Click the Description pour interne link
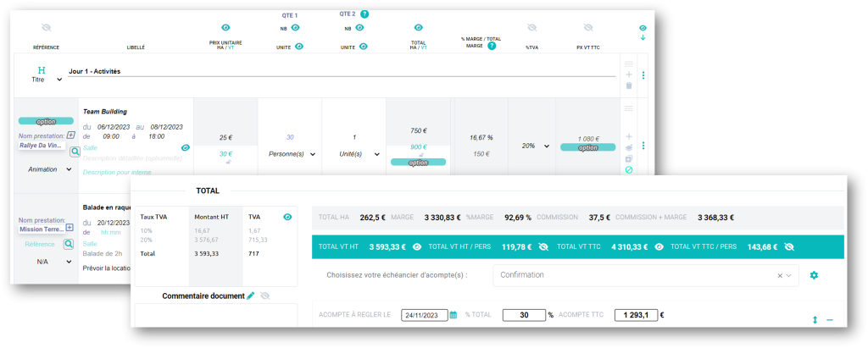This screenshot has height=348, width=868. point(118,172)
